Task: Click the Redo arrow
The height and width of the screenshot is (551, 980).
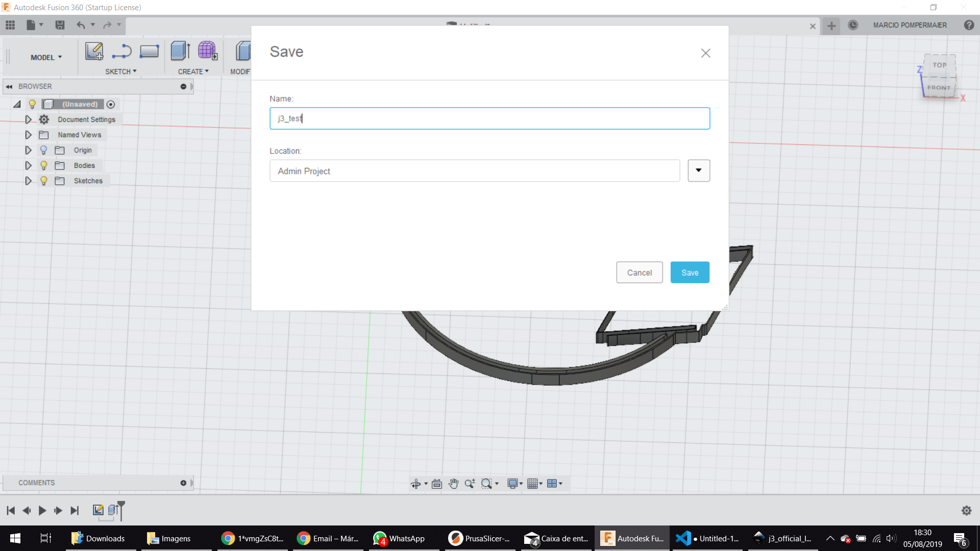Action: 107,24
